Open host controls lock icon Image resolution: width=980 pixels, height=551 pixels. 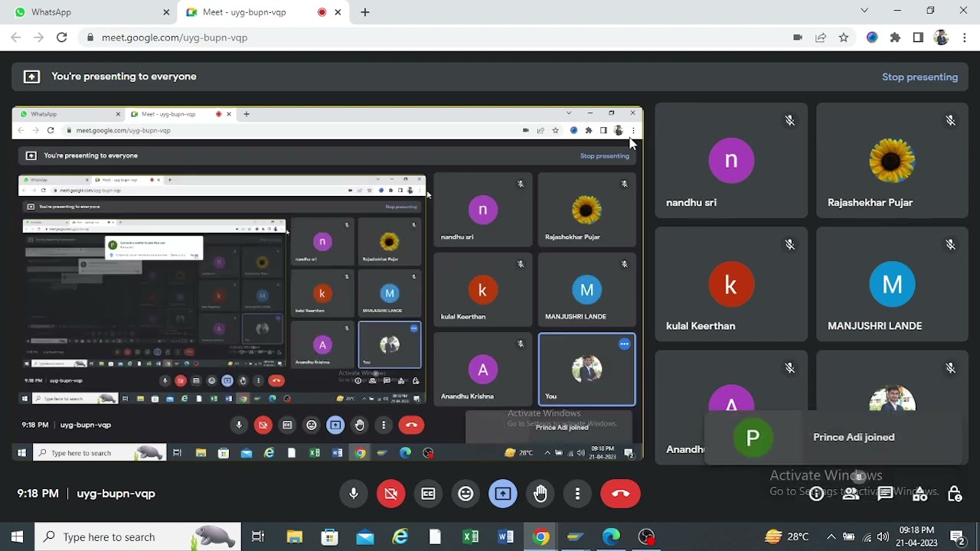click(954, 494)
